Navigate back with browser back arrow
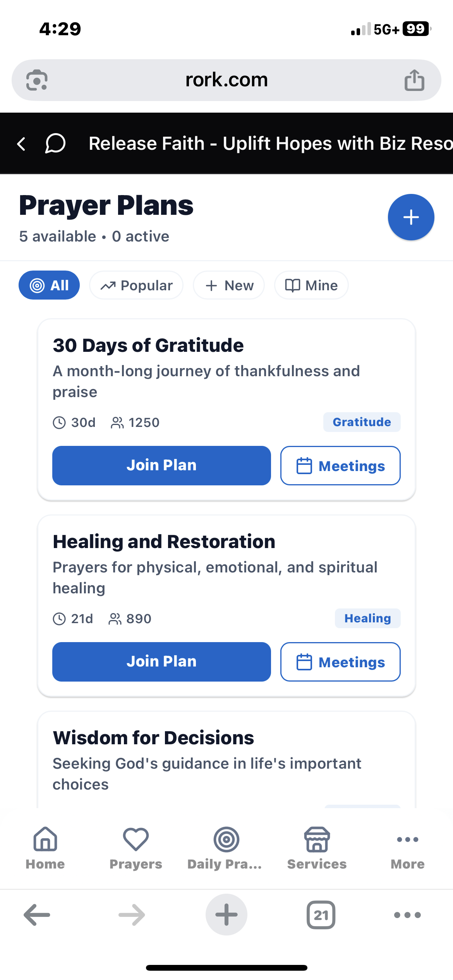The width and height of the screenshot is (453, 980). (37, 915)
